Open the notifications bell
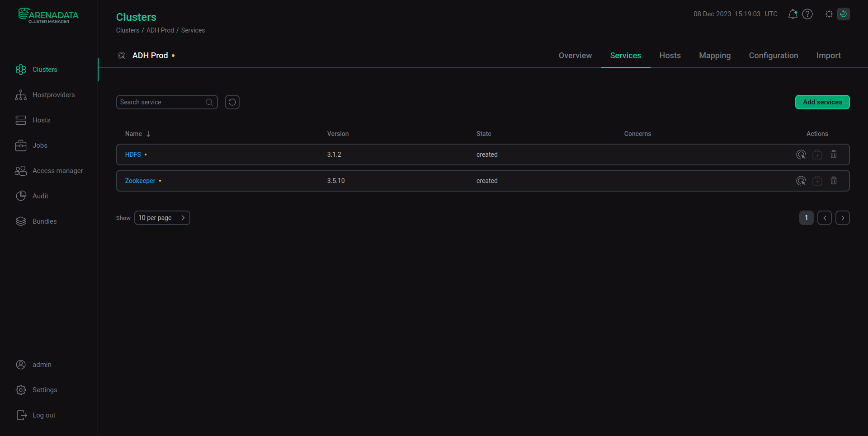Viewport: 868px width, 436px height. 793,14
